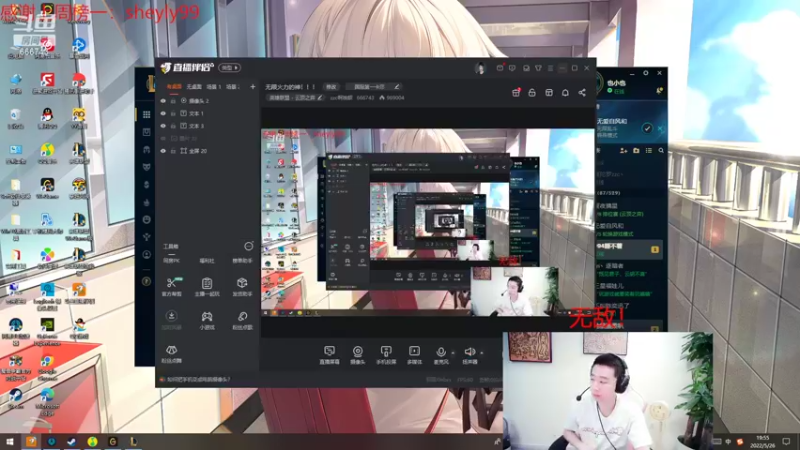This screenshot has width=800, height=450.
Task: Open the chat message icon in title bar
Action: click(512, 68)
